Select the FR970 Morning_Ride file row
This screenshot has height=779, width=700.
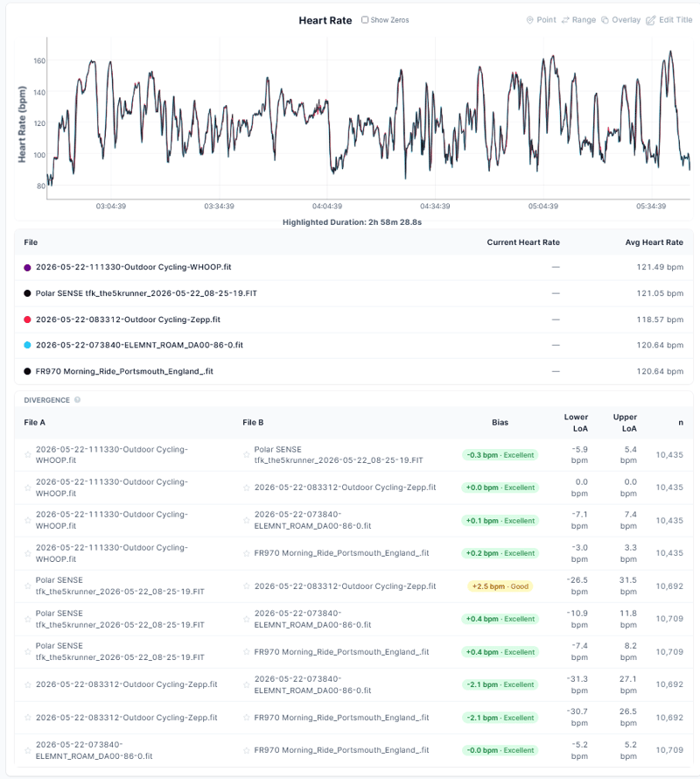[x=353, y=371]
